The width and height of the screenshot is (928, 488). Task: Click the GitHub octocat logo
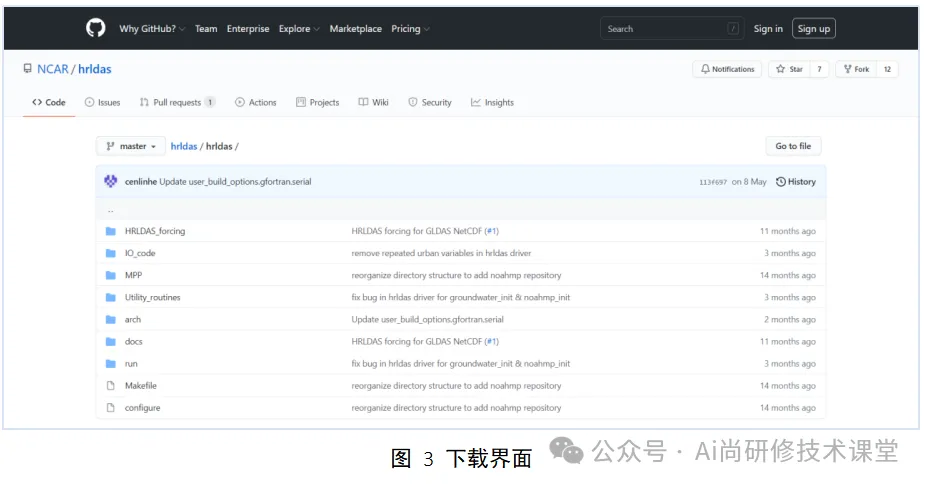[95, 28]
